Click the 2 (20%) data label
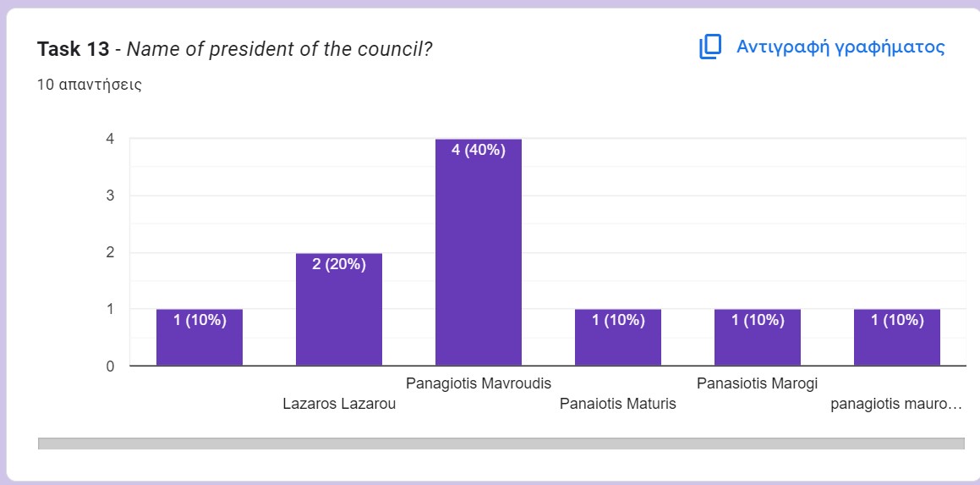This screenshot has width=980, height=485. tap(338, 264)
